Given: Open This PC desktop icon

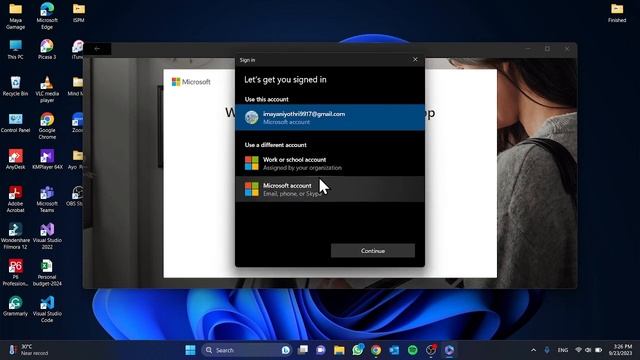Looking at the screenshot, I should [x=16, y=50].
